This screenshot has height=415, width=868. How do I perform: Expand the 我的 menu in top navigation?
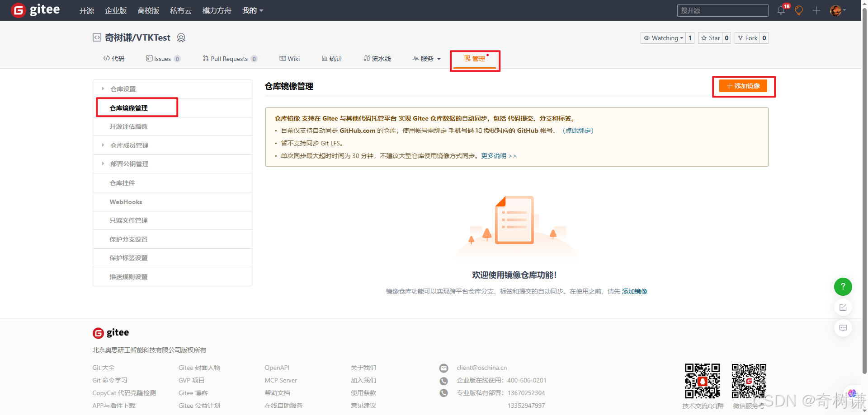click(253, 10)
